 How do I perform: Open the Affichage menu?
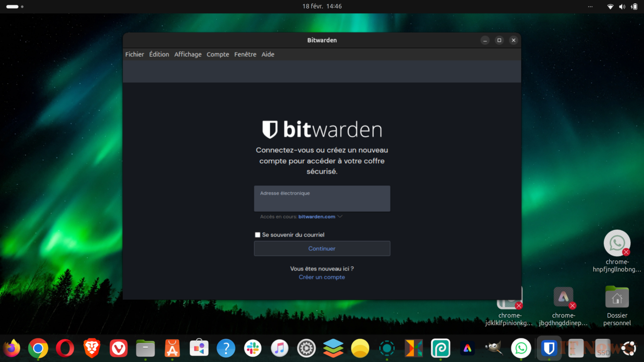188,54
